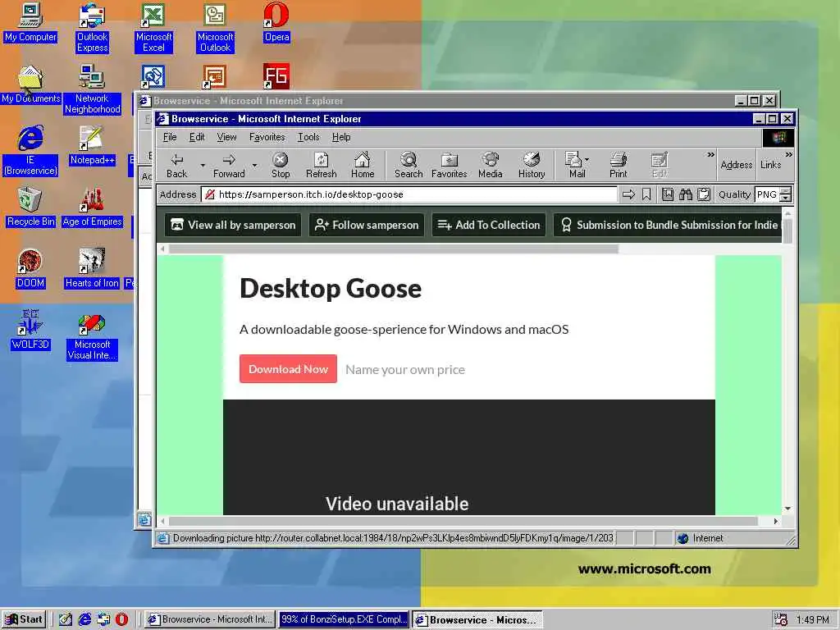Screen dimensions: 840x630
Task: Open the Tools menu
Action: (x=308, y=137)
